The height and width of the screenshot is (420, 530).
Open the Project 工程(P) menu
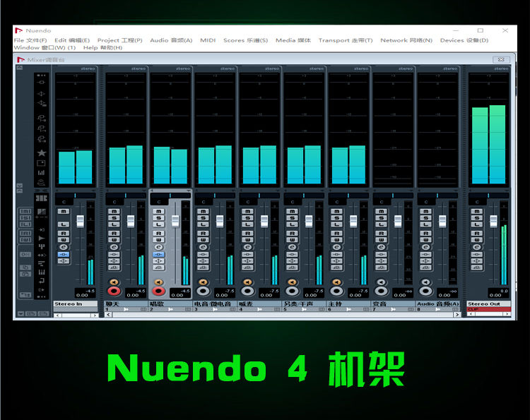click(x=119, y=40)
